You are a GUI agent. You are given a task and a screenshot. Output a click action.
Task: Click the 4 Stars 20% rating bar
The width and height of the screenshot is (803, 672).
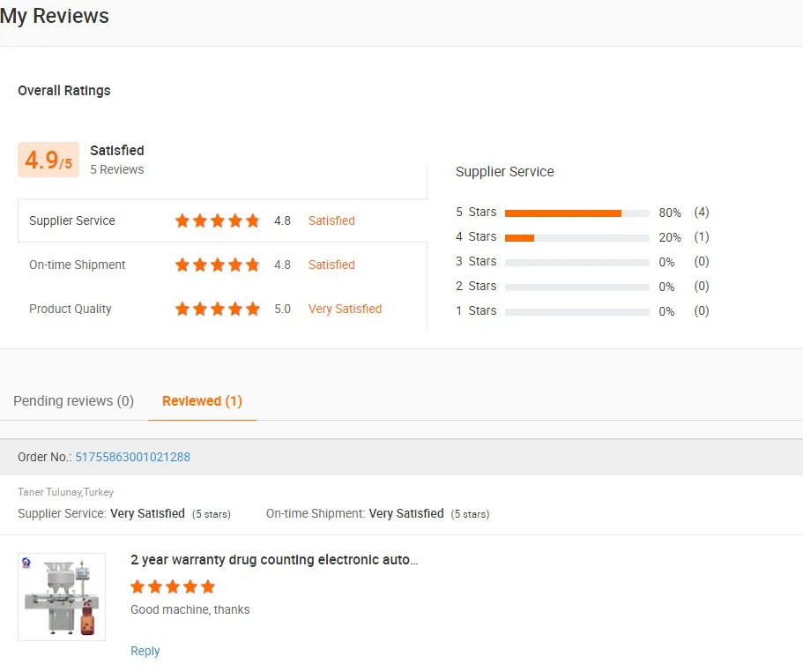tap(576, 237)
